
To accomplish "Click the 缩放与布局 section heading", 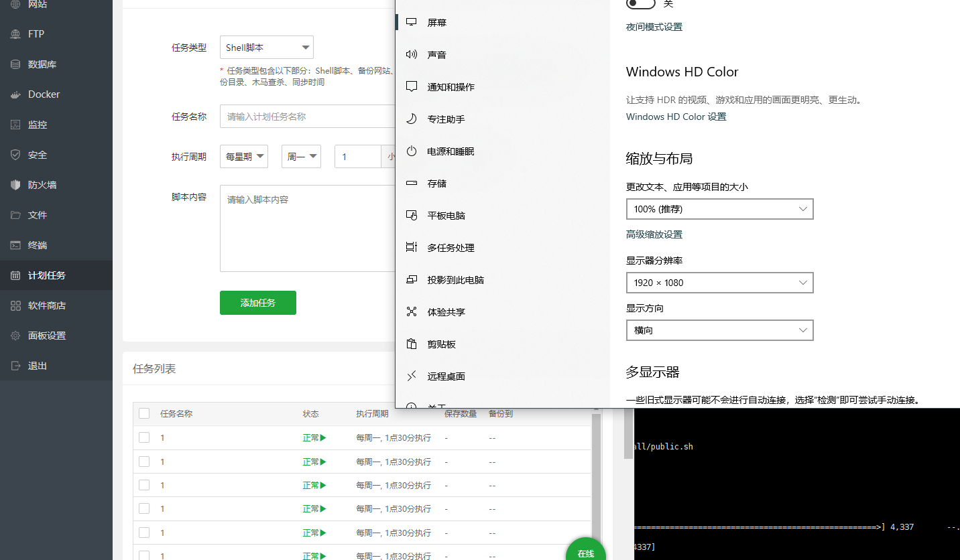I will pos(659,159).
